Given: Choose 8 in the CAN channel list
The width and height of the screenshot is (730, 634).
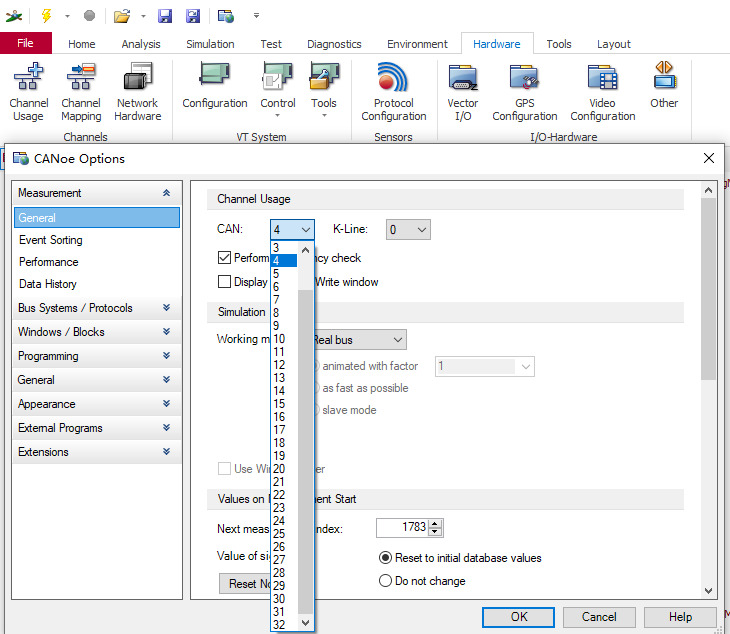Looking at the screenshot, I should click(x=284, y=312).
